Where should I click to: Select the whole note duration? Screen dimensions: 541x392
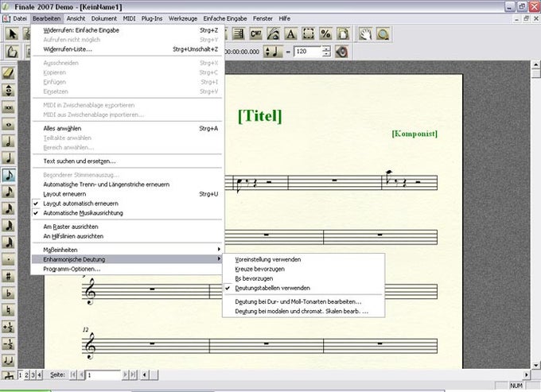(x=8, y=125)
